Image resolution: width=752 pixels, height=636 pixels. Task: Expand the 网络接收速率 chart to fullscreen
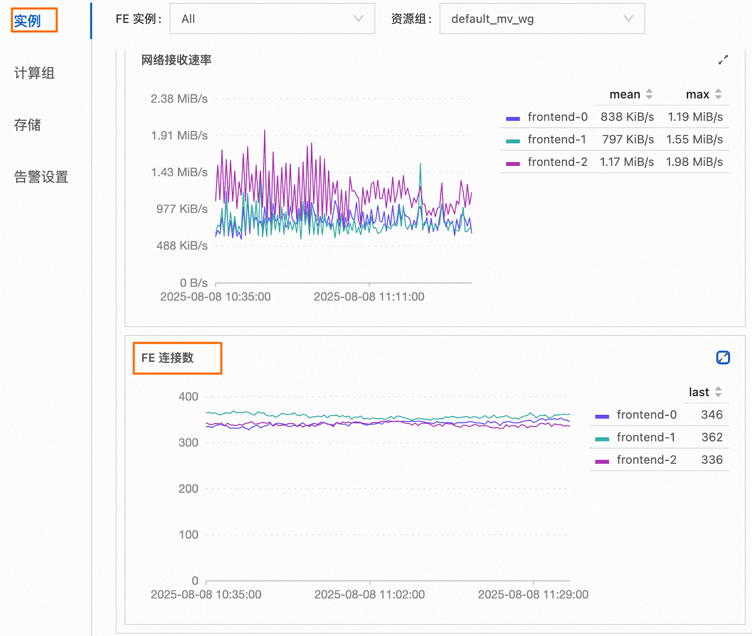coord(723,60)
